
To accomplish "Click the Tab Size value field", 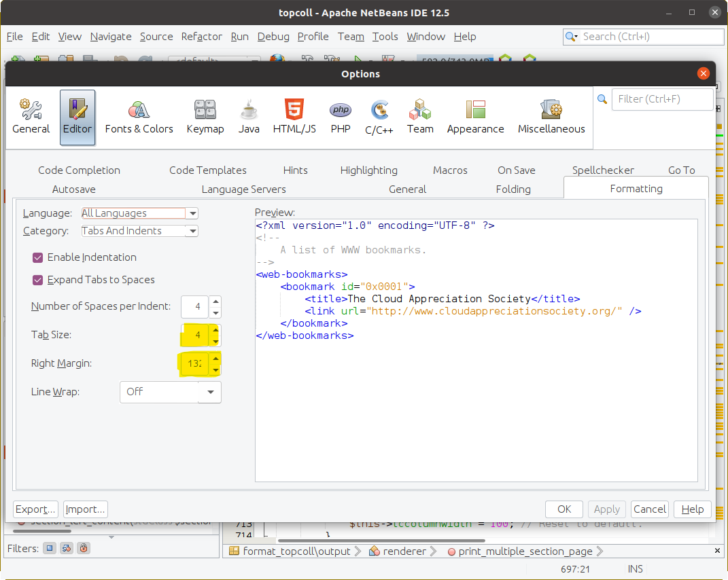I will point(195,336).
